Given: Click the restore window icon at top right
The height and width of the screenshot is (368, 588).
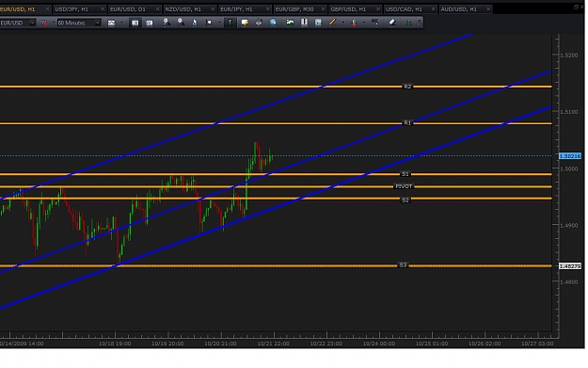Looking at the screenshot, I should pos(576,8).
